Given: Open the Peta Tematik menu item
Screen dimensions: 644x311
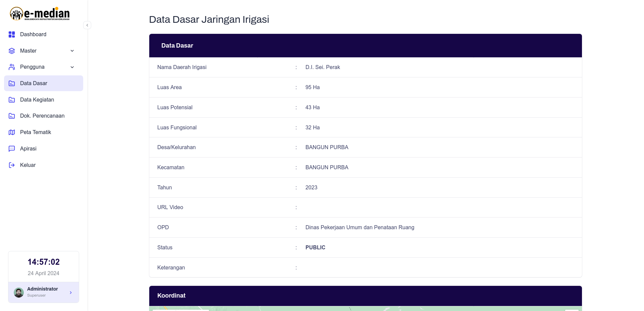Looking at the screenshot, I should [x=44, y=132].
